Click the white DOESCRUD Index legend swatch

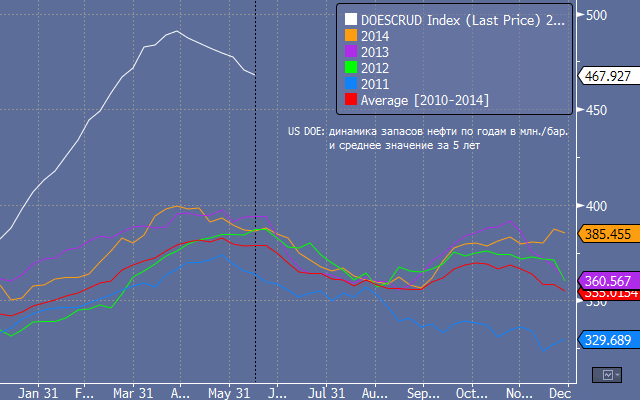(350, 19)
